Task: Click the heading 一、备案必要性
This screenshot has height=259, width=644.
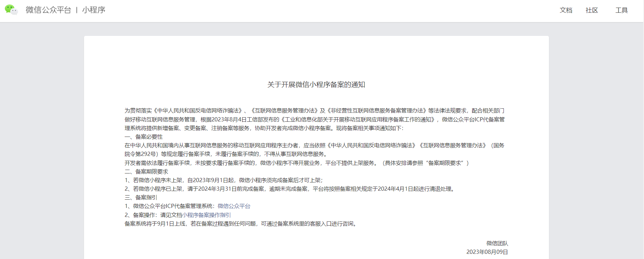Action: 144,137
